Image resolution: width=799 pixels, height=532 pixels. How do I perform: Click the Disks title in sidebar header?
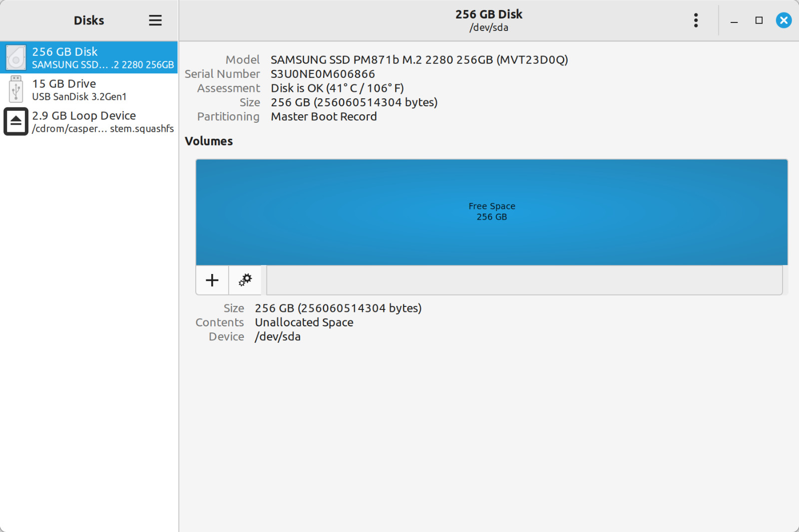(x=89, y=20)
